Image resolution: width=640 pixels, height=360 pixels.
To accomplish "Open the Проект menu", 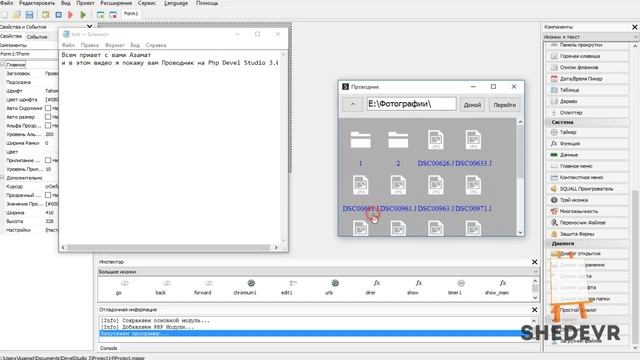I will pos(85,3).
